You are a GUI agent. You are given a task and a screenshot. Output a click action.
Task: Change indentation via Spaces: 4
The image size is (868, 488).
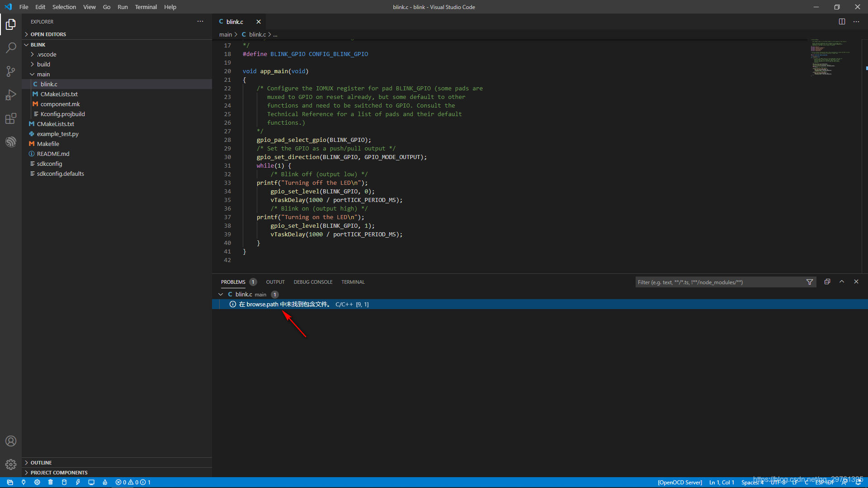[752, 482]
